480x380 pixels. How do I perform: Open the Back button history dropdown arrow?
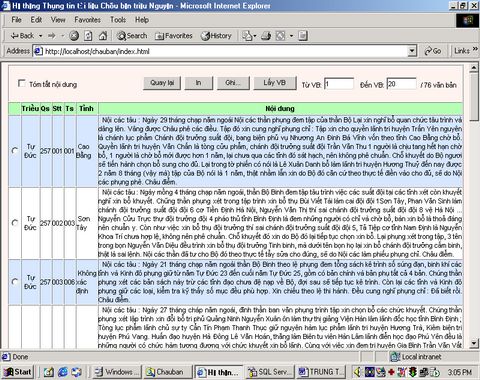(x=40, y=36)
